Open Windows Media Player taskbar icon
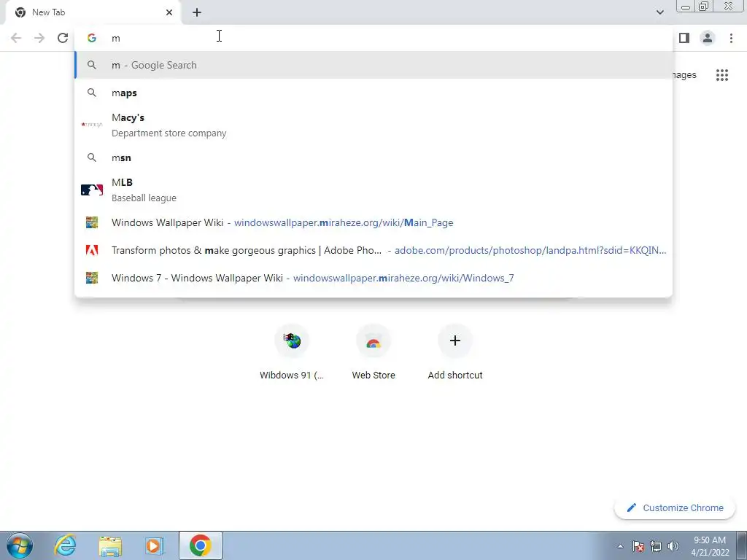The width and height of the screenshot is (747, 560). tap(154, 545)
